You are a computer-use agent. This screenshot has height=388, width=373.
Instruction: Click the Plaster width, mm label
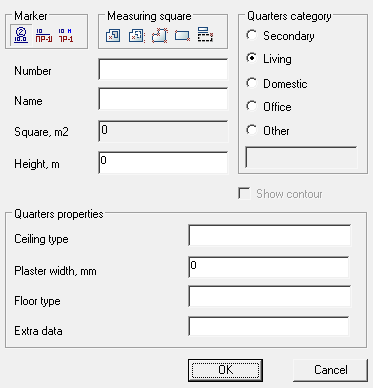point(55,271)
